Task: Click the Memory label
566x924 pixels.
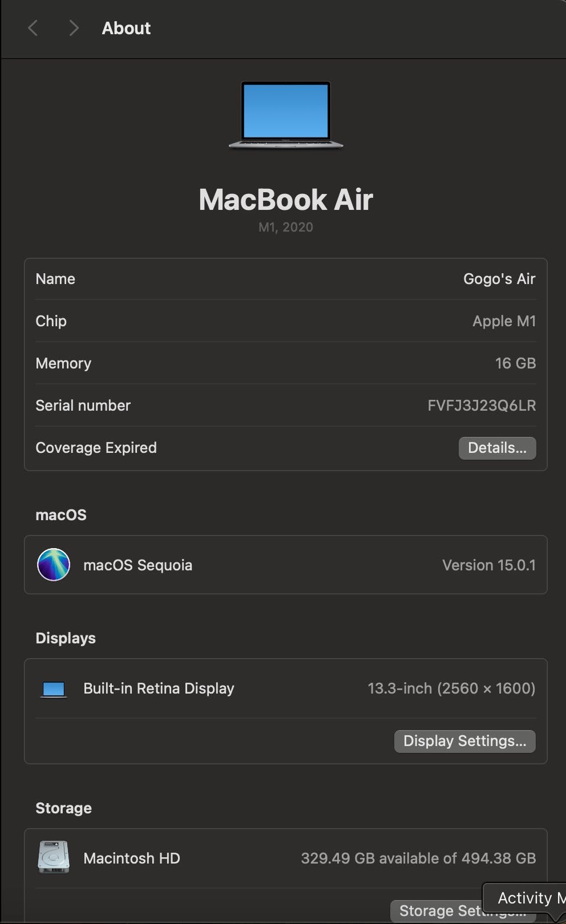Action: pos(63,363)
